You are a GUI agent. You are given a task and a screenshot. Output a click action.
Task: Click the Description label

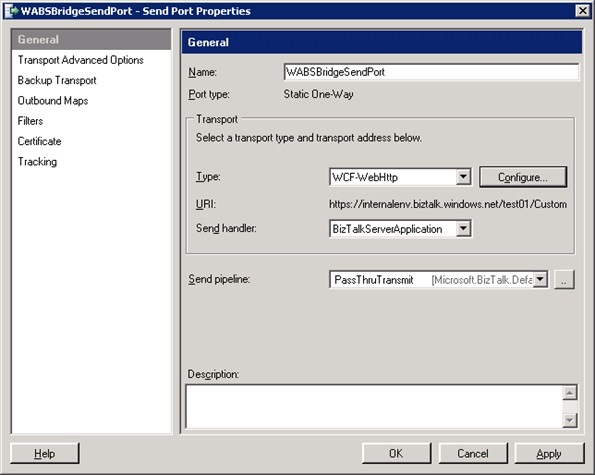[213, 374]
